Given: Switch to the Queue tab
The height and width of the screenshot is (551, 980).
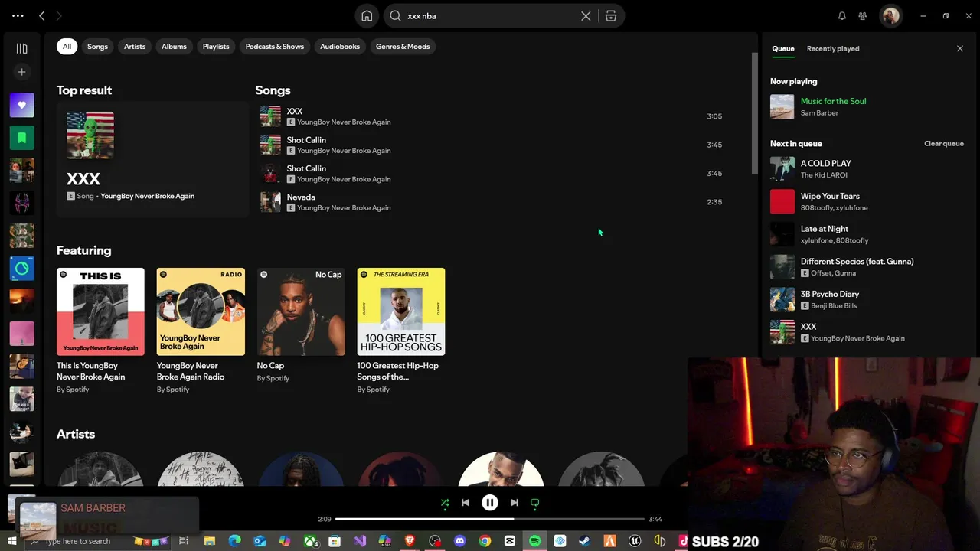Looking at the screenshot, I should (x=782, y=48).
